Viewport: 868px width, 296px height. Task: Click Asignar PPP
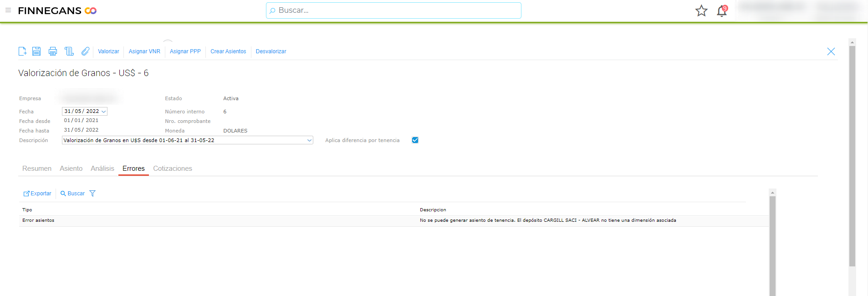click(x=185, y=51)
